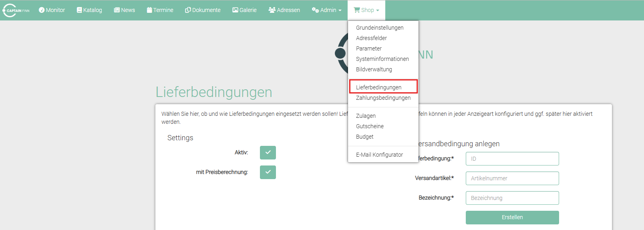The height and width of the screenshot is (230, 644).
Task: Click the Termine calendar icon
Action: 149,10
